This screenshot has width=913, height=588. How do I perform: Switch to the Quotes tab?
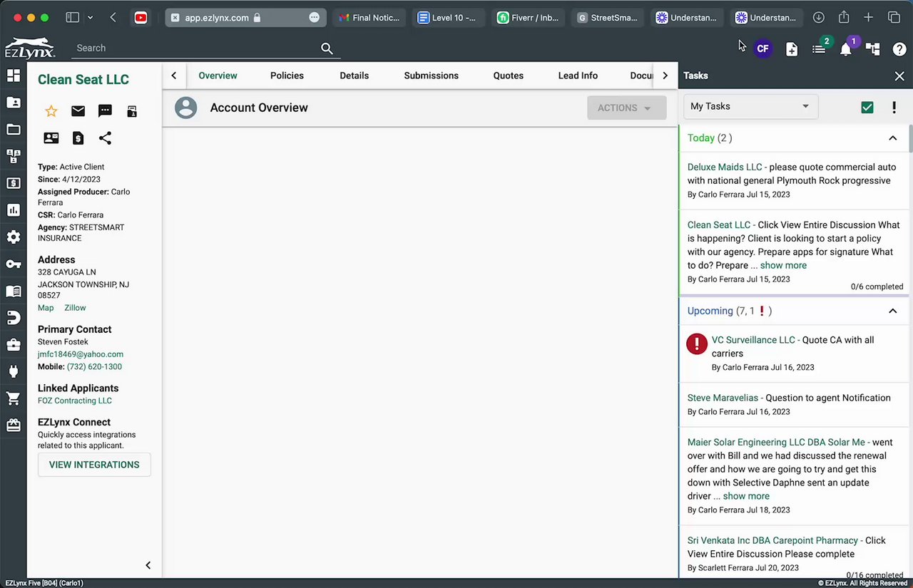pyautogui.click(x=508, y=76)
